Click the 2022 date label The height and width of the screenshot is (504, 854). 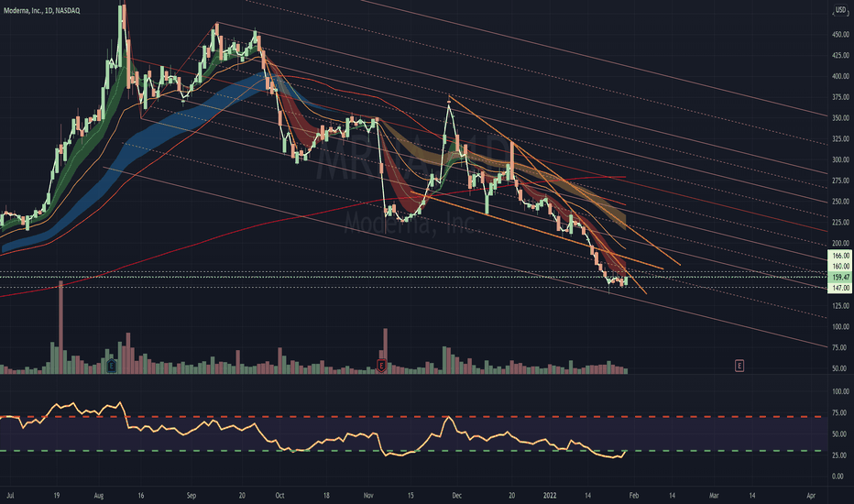(551, 496)
